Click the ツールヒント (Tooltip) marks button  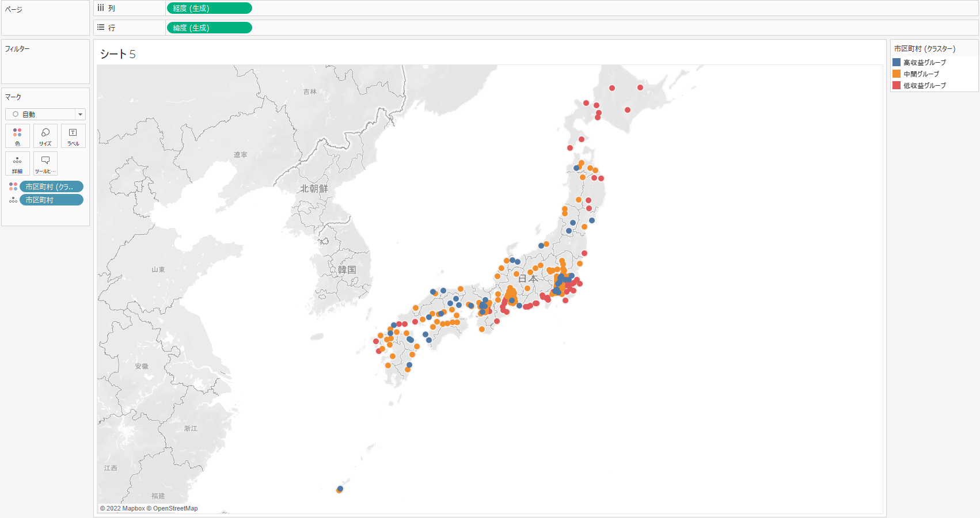pos(45,163)
